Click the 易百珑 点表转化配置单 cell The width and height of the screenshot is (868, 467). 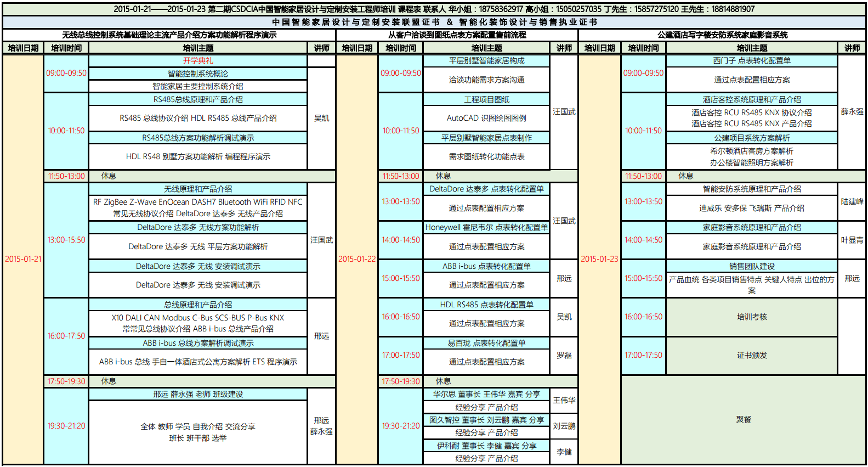click(486, 343)
